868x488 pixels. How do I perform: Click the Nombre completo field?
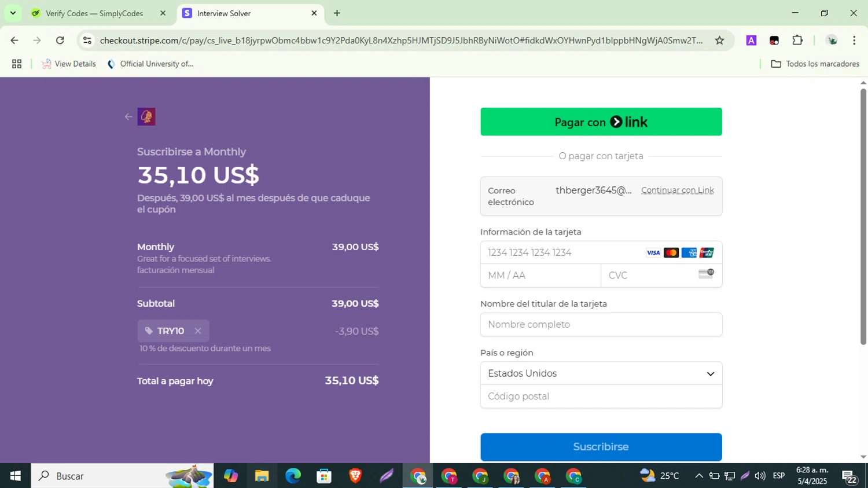tap(601, 325)
